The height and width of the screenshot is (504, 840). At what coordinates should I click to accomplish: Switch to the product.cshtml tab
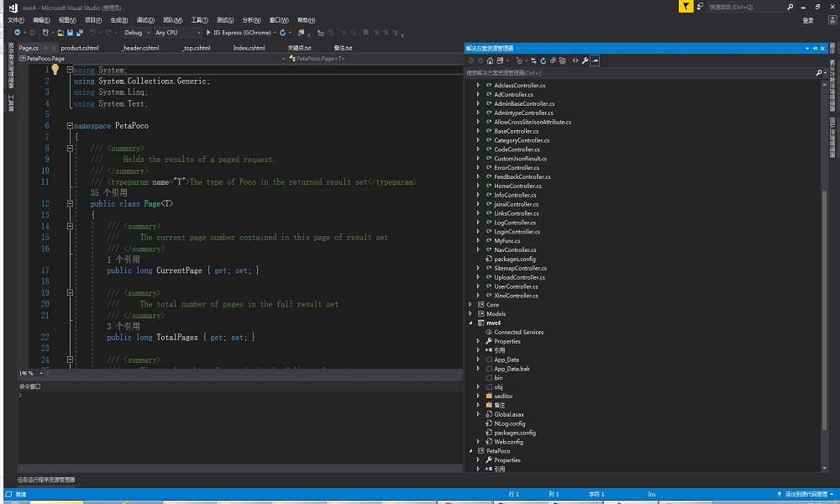79,48
